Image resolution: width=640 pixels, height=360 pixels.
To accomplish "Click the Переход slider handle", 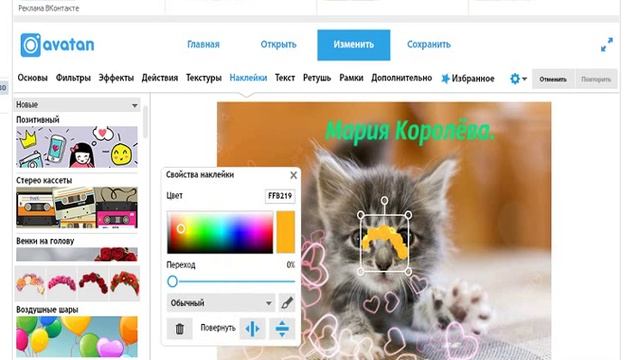I will coord(172,281).
